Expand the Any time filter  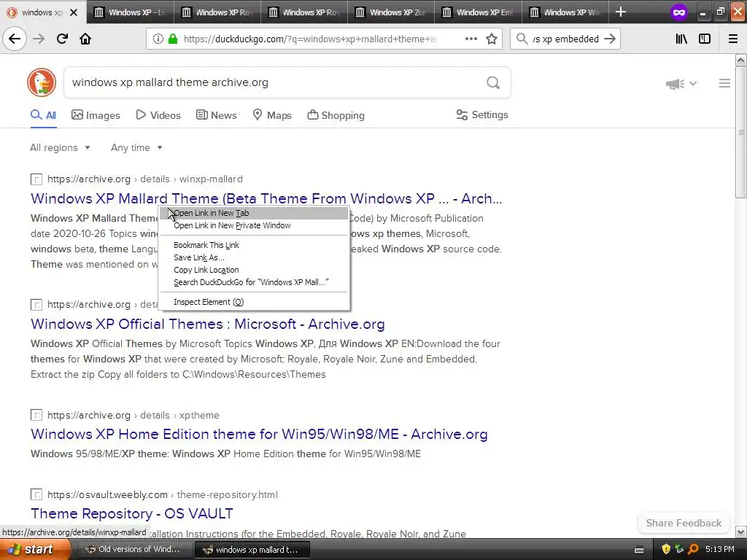[x=136, y=147]
